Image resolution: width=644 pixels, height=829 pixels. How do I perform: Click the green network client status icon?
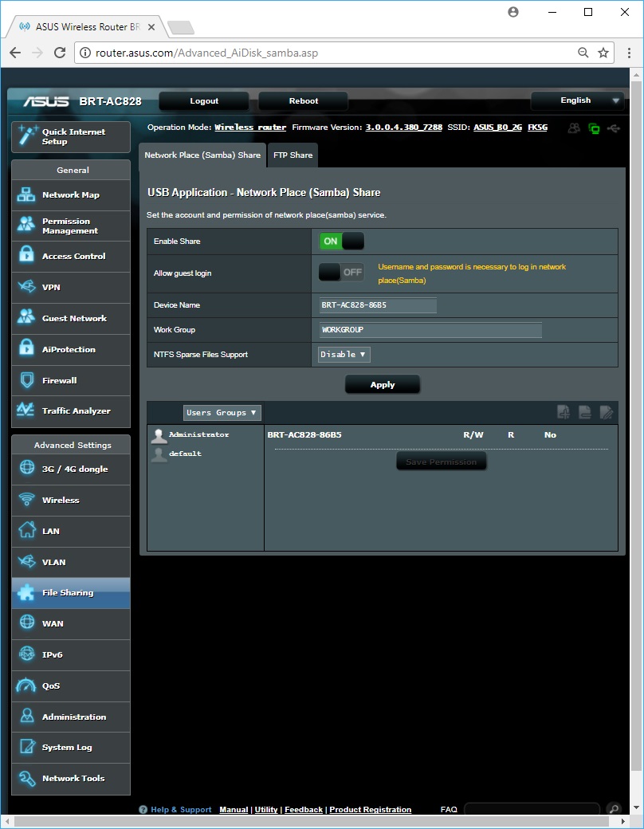click(594, 128)
